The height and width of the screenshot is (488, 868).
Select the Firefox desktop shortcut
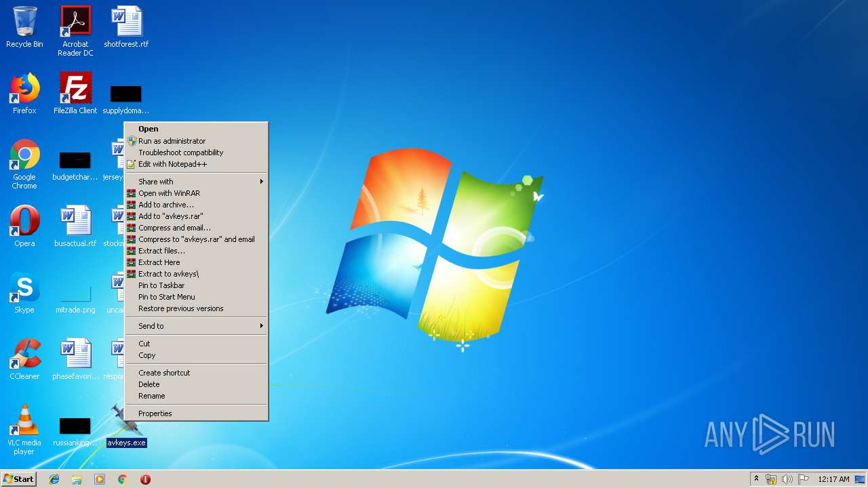point(24,94)
